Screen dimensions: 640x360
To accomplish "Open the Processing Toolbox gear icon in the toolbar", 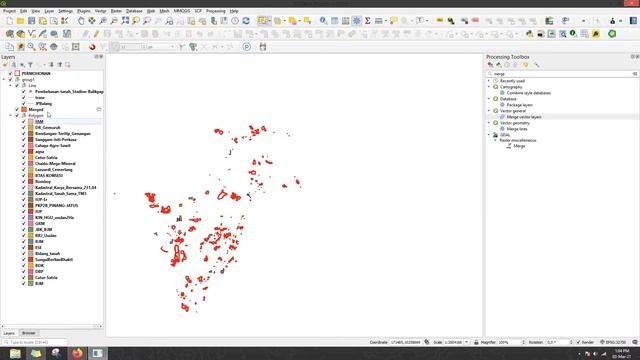I will click(356, 20).
